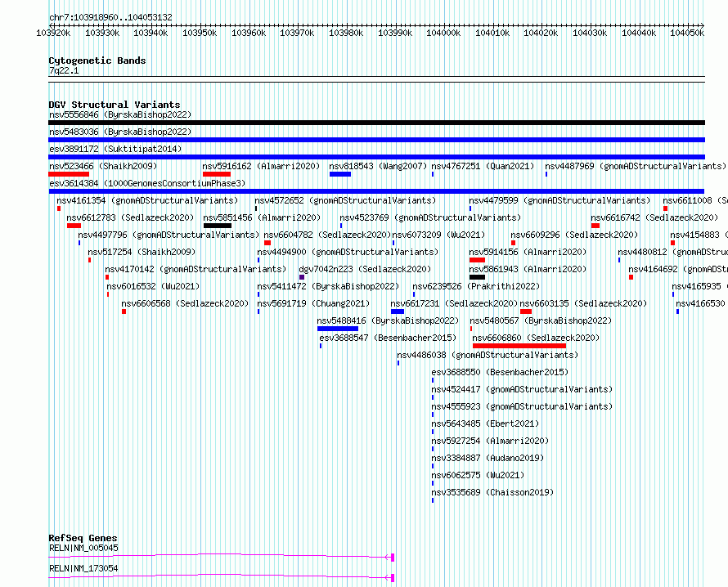Click the RefSeq Genes track heading
Viewport: 728px width, 587px height.
[83, 538]
